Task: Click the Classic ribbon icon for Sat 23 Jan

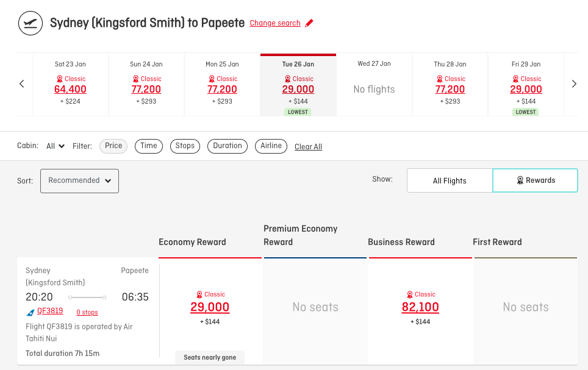Action: 60,79
